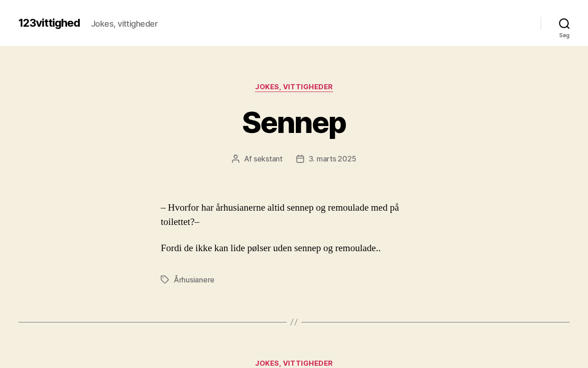The height and width of the screenshot is (368, 588).
Task: Click the word "Hvorfor" in the joke
Action: (183, 208)
